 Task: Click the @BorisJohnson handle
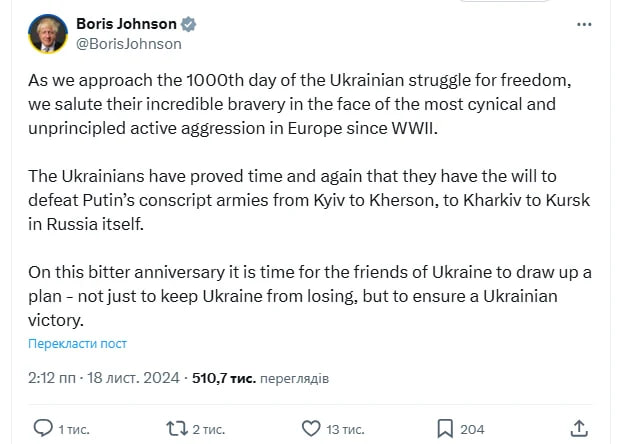coord(129,44)
